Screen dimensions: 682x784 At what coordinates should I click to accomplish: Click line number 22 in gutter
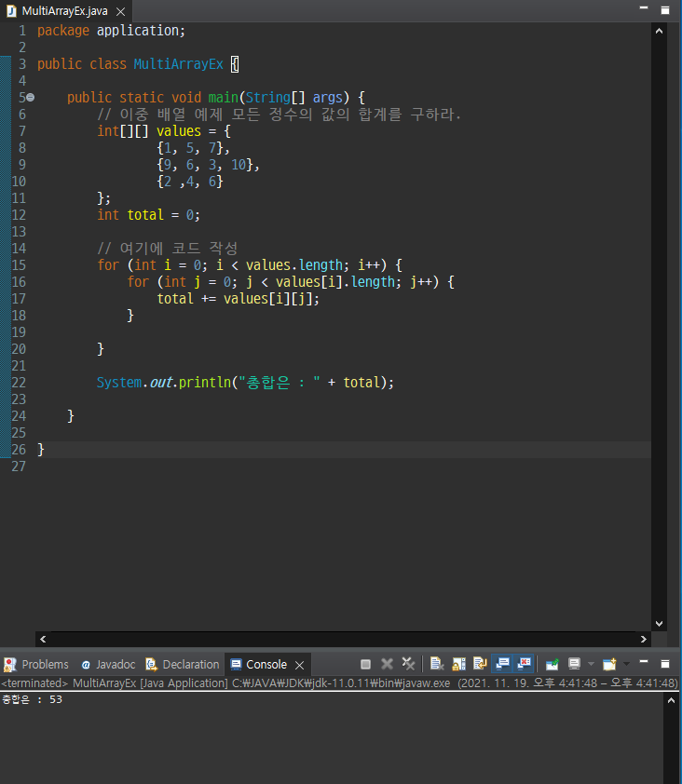coord(19,383)
